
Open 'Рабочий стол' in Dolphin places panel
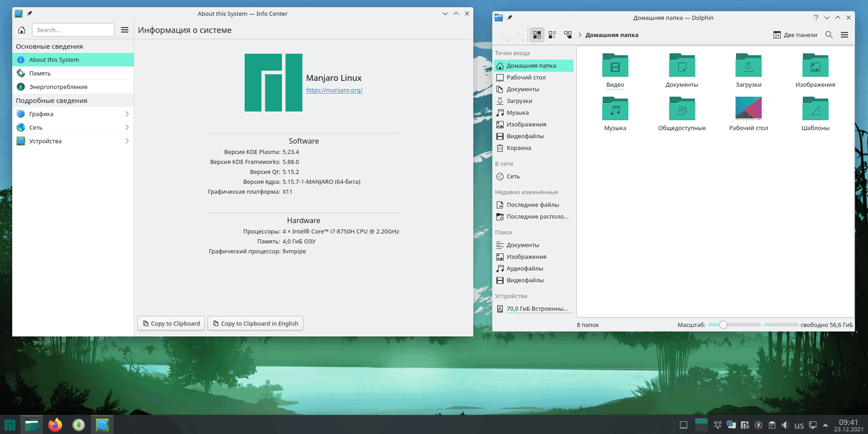click(x=534, y=78)
